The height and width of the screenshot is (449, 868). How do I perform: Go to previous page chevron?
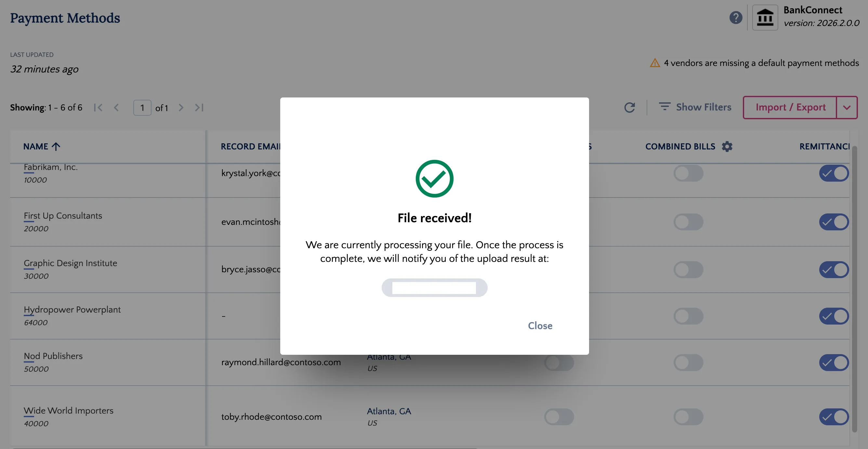coord(116,108)
